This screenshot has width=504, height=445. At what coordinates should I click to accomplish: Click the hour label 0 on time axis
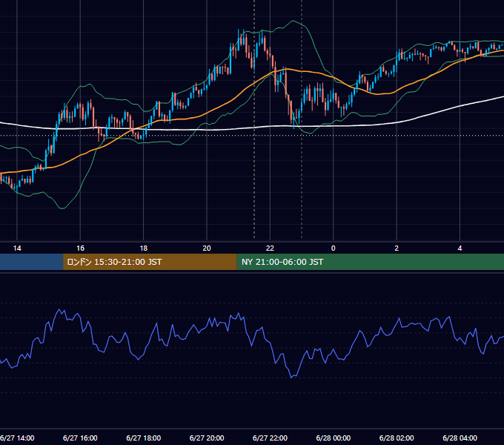click(334, 248)
